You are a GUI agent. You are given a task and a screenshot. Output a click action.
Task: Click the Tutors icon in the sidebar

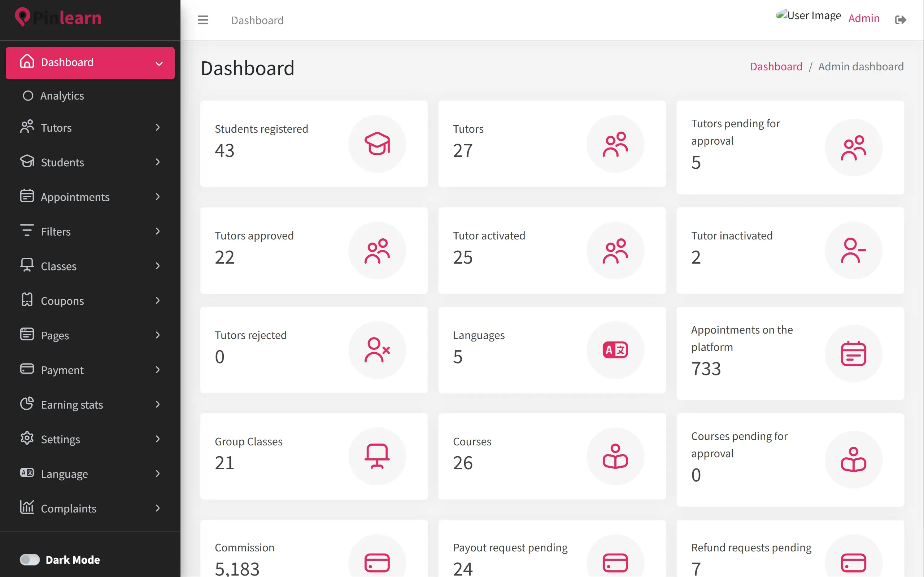point(27,127)
